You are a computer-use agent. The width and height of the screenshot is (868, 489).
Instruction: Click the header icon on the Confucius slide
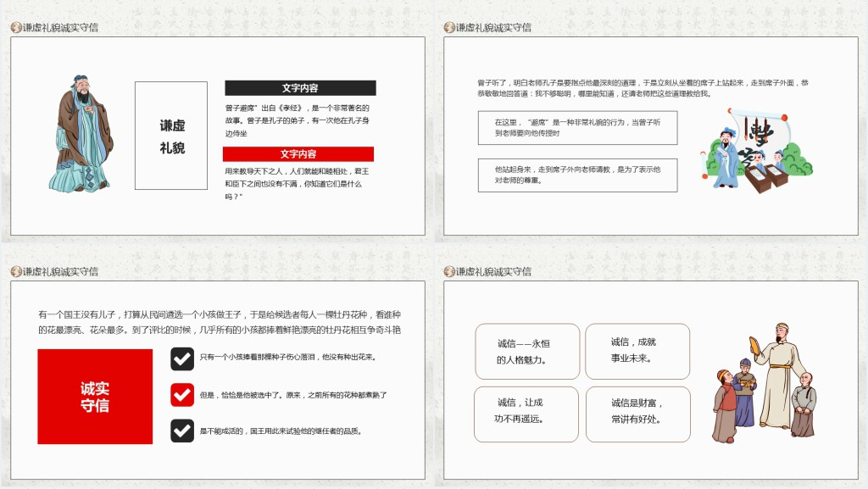coord(15,27)
